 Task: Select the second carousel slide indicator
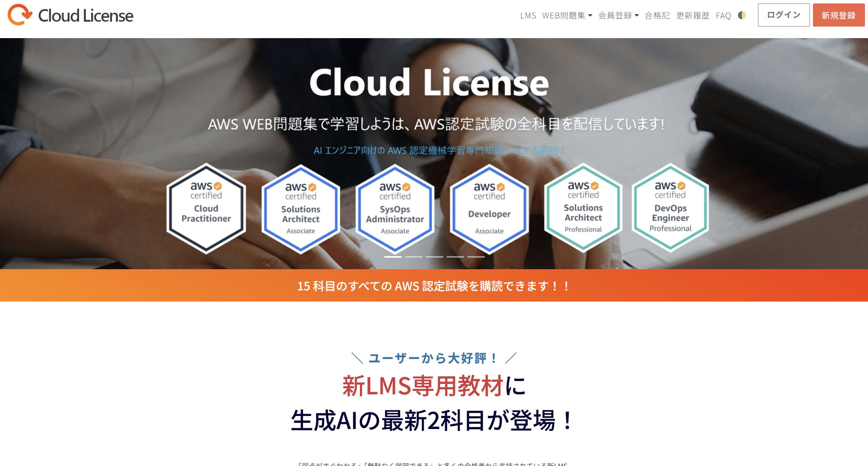coord(414,256)
